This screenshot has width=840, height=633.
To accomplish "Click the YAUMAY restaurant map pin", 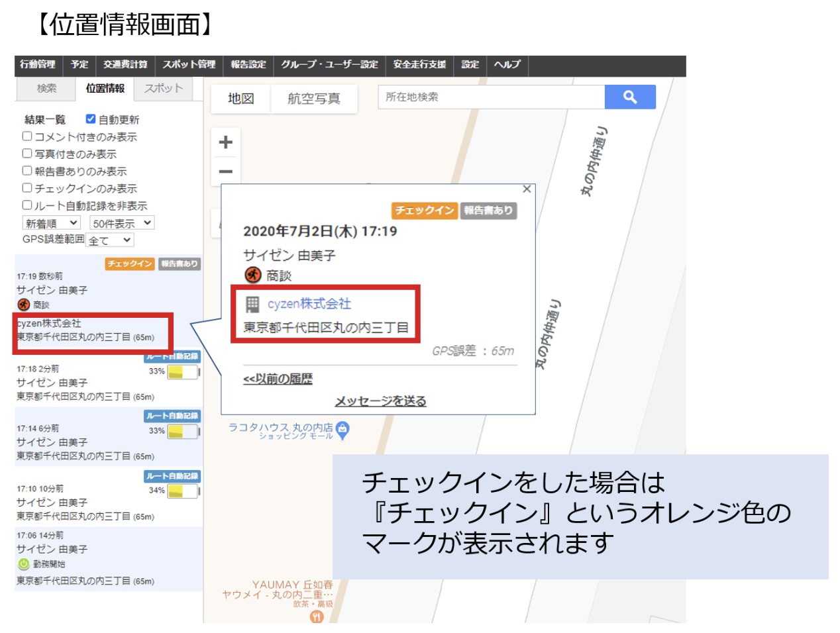I will 317,616.
